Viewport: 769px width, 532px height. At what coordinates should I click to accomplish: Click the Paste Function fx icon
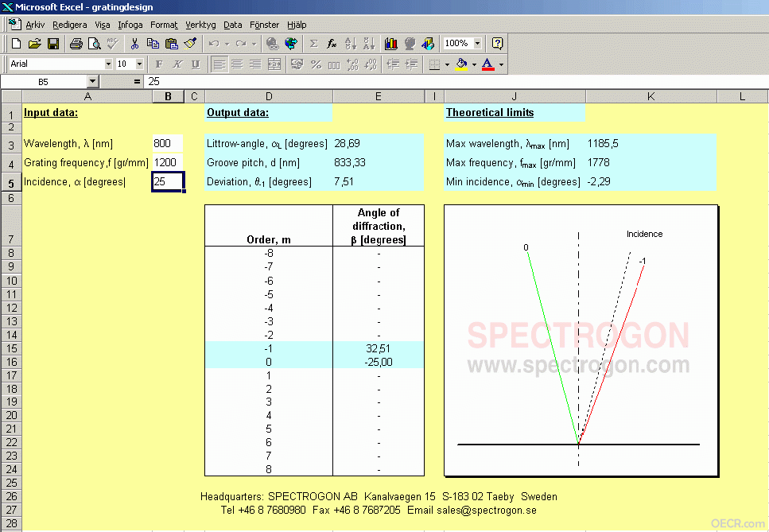[332, 44]
